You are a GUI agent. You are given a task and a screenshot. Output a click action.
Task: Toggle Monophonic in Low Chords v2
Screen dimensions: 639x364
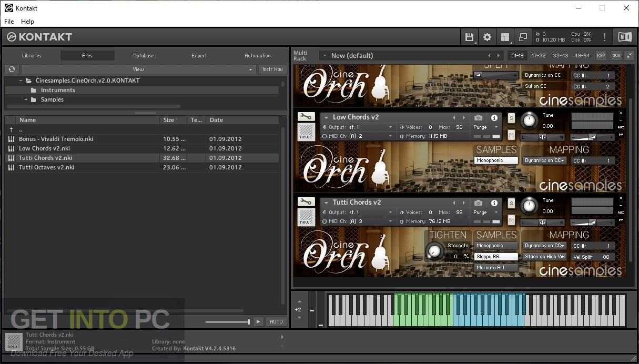point(496,160)
